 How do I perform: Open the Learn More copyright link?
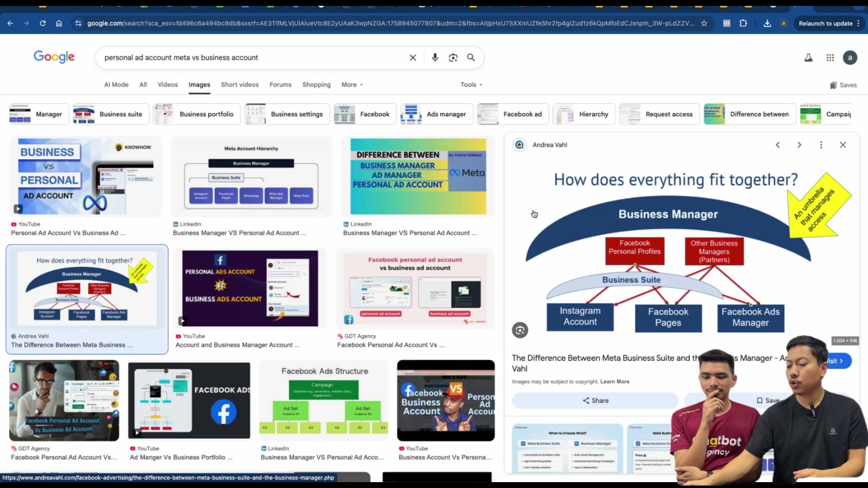click(x=614, y=381)
